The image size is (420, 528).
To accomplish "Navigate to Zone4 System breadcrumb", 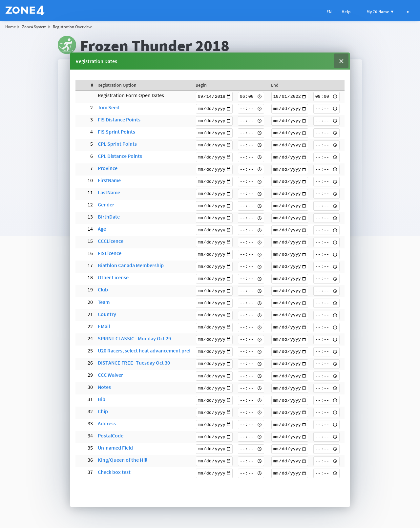I will [34, 27].
